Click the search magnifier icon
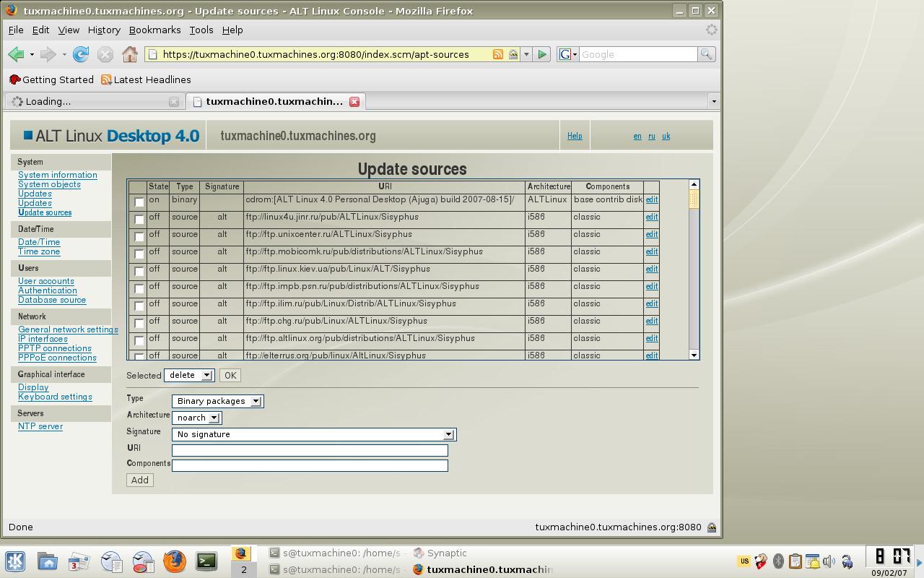 pos(706,54)
